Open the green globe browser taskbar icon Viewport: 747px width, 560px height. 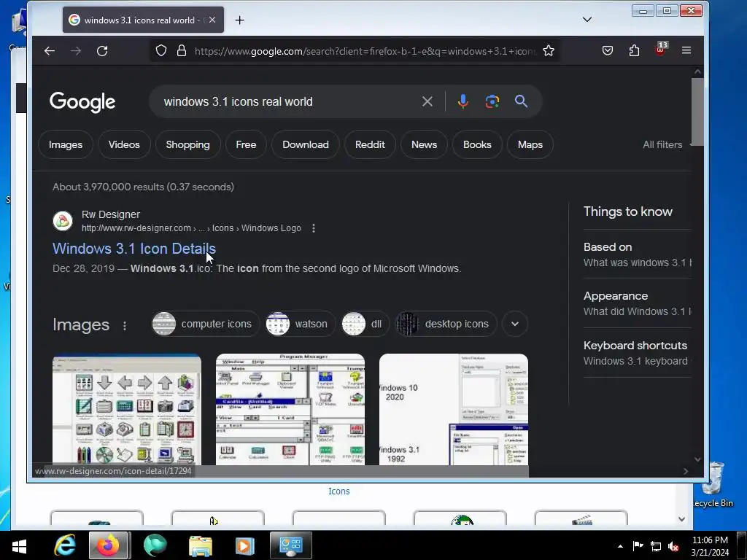coord(155,545)
